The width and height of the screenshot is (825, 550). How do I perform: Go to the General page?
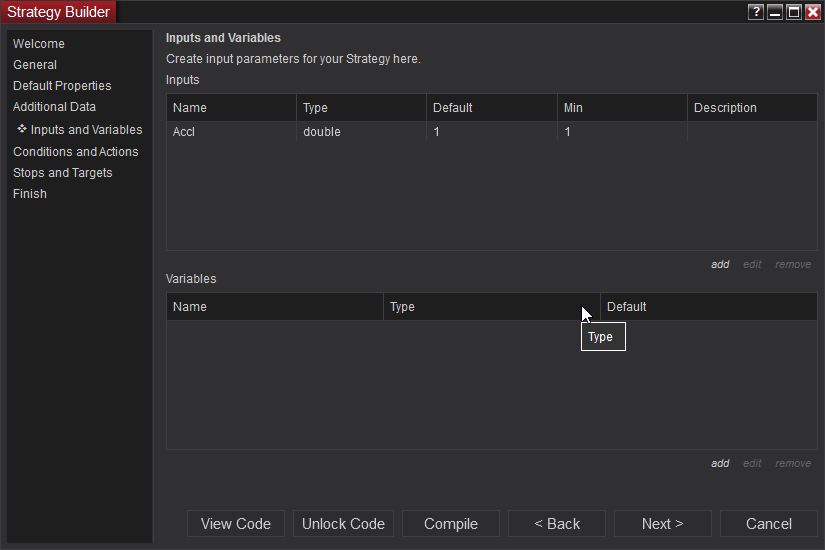pyautogui.click(x=35, y=65)
